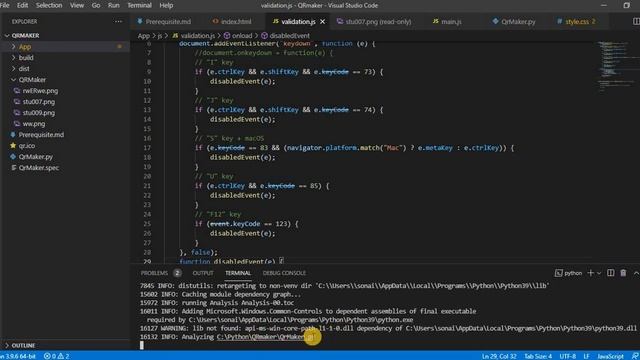Change Tab Size: 4 setting

tap(538, 356)
